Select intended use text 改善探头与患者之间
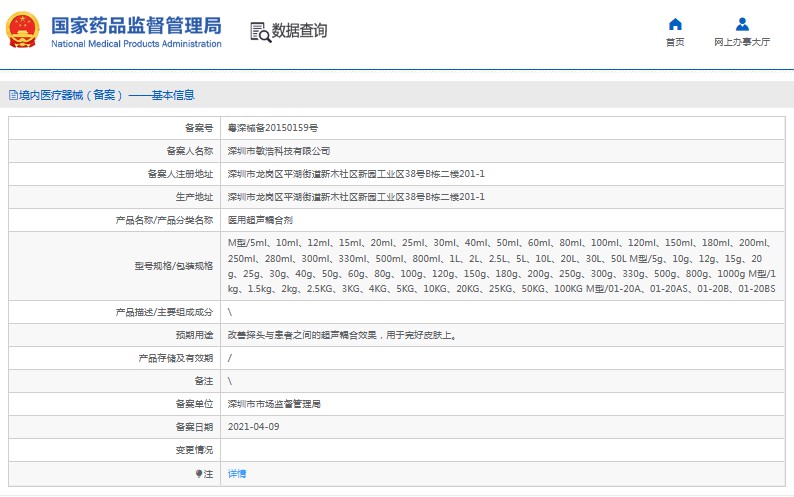This screenshot has width=794, height=497. (342, 335)
